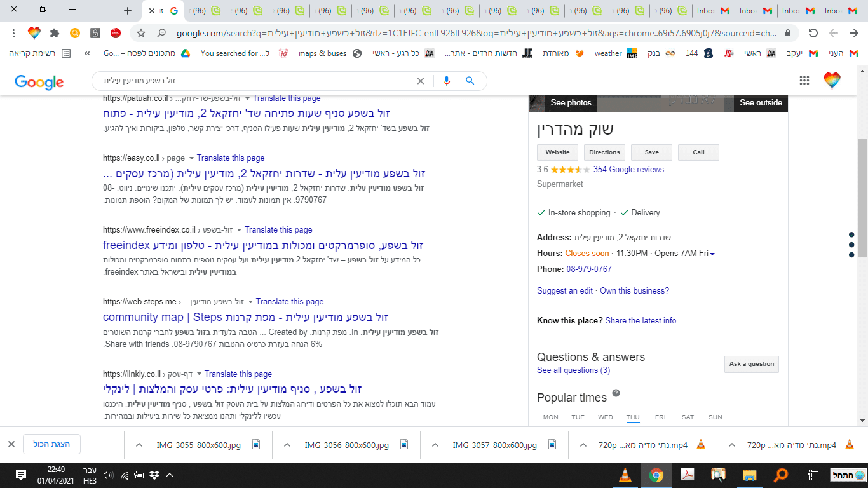Open the weather bookmark
The height and width of the screenshot is (488, 868).
click(x=616, y=53)
